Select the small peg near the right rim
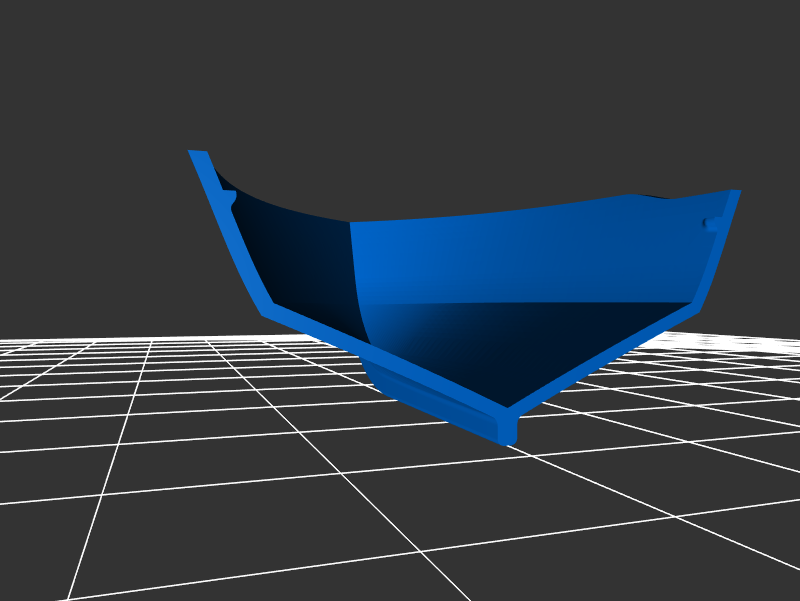The width and height of the screenshot is (800, 601). pos(711,224)
